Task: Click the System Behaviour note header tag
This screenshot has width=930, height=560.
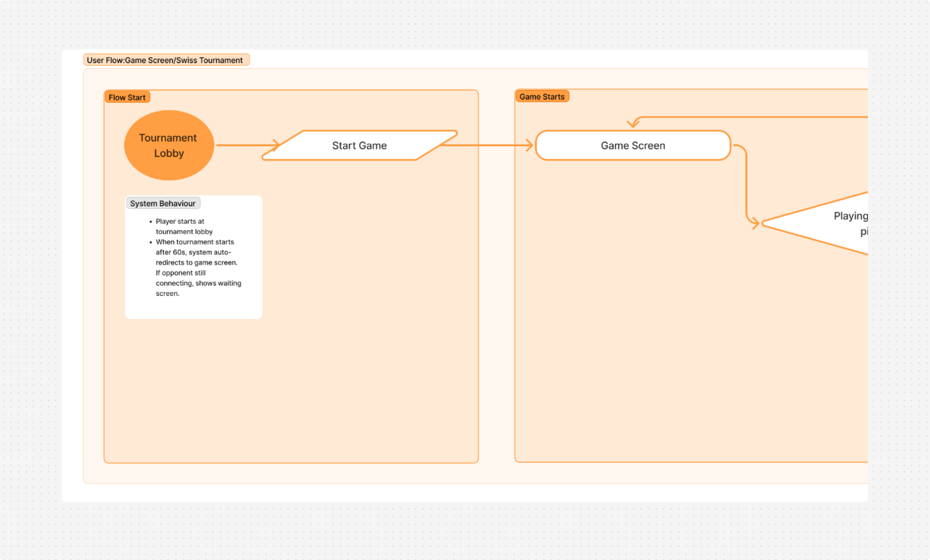Action: (163, 203)
